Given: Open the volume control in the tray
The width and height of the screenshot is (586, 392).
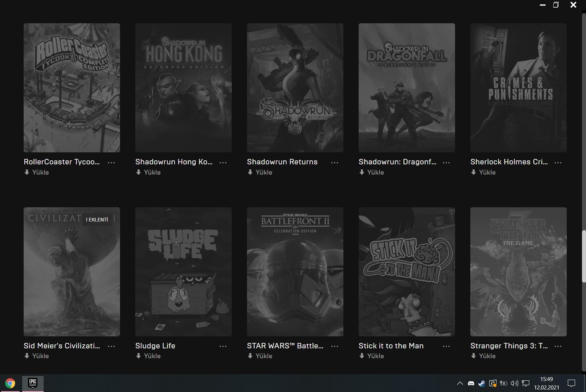Looking at the screenshot, I should (x=514, y=383).
